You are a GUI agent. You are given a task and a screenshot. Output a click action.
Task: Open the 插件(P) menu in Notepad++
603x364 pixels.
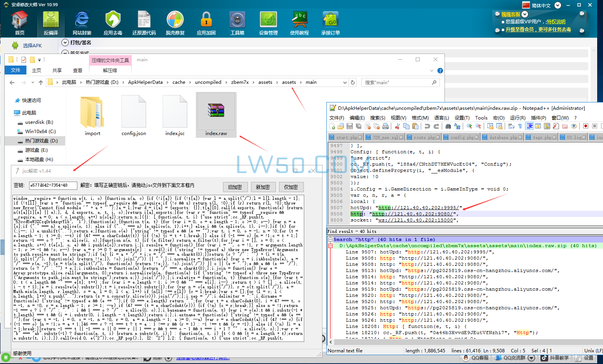coord(539,118)
